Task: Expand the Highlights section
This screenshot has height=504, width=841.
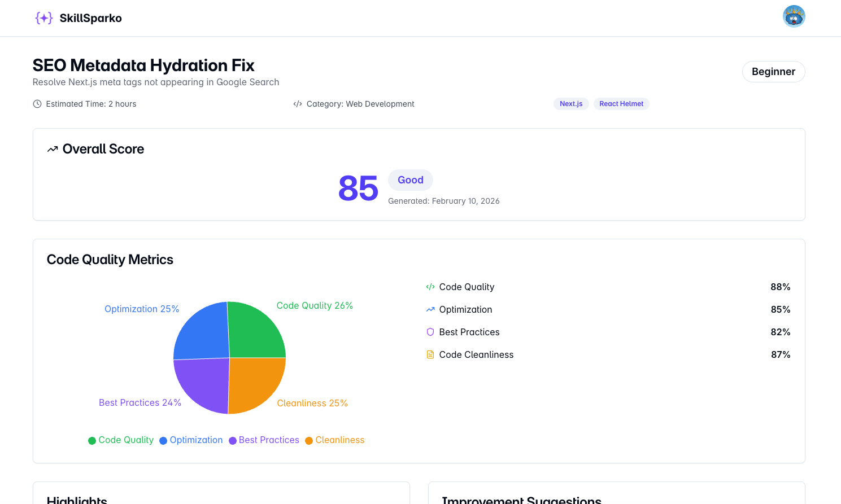Action: pos(77,499)
